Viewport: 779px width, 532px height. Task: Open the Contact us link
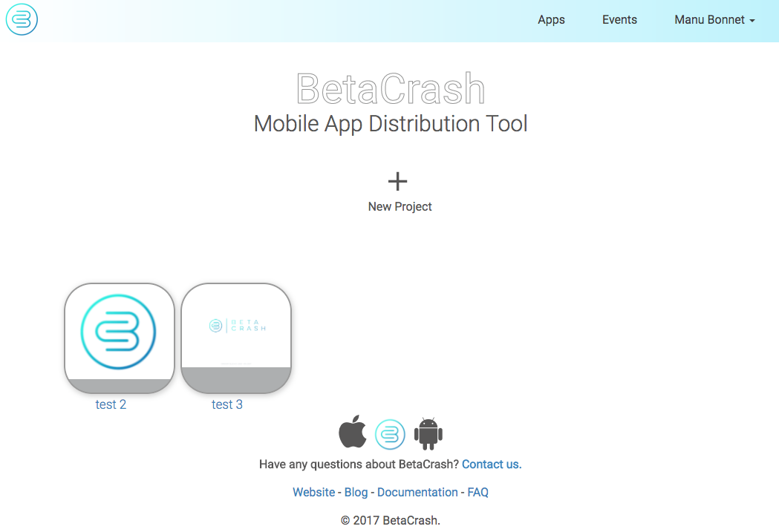(492, 464)
